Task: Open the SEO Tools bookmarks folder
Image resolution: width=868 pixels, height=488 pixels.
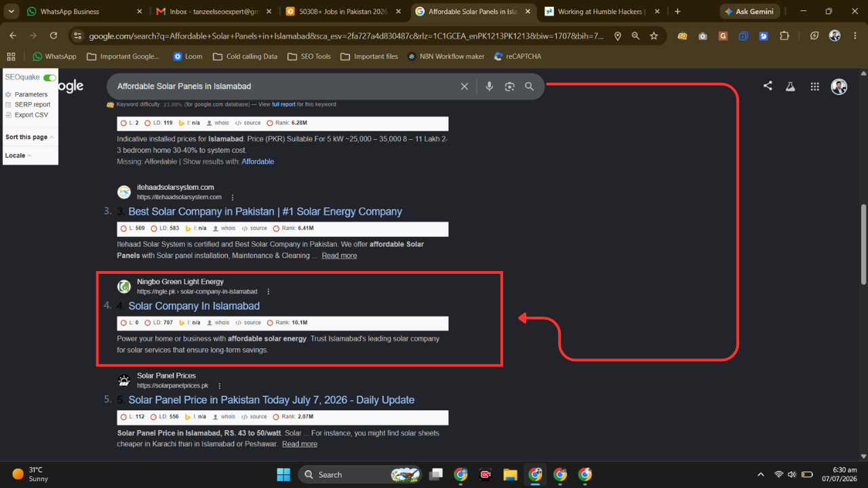Action: coord(309,56)
